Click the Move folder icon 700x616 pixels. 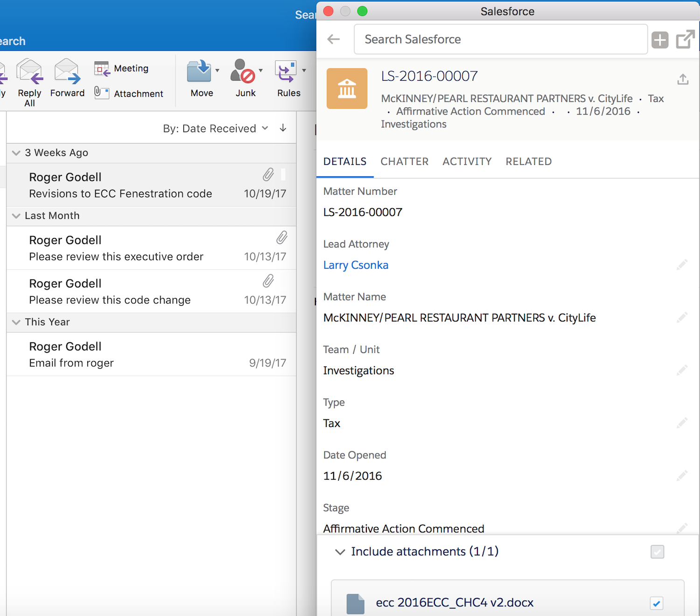coord(199,71)
